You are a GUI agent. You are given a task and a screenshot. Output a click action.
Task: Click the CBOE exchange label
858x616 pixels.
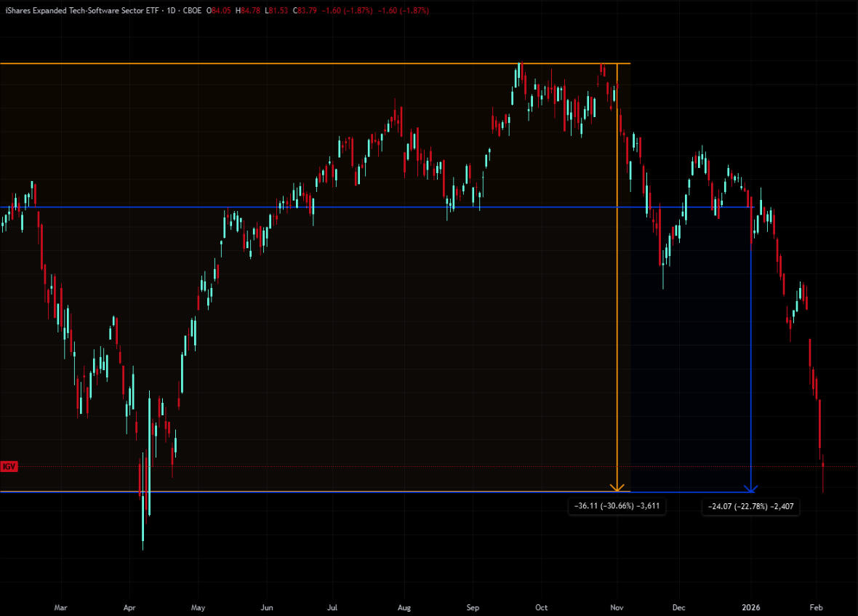tap(192, 11)
